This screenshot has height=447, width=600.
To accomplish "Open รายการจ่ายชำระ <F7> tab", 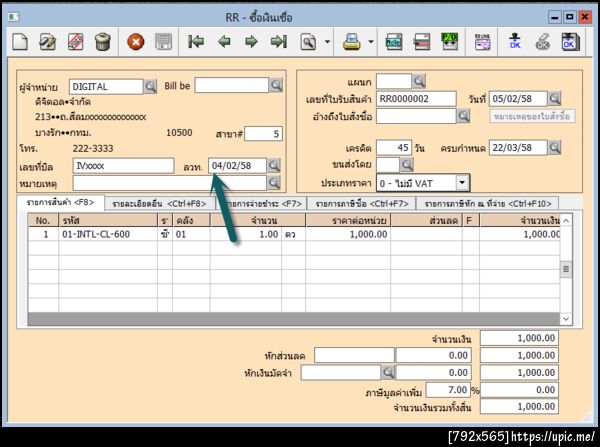I will [x=262, y=204].
